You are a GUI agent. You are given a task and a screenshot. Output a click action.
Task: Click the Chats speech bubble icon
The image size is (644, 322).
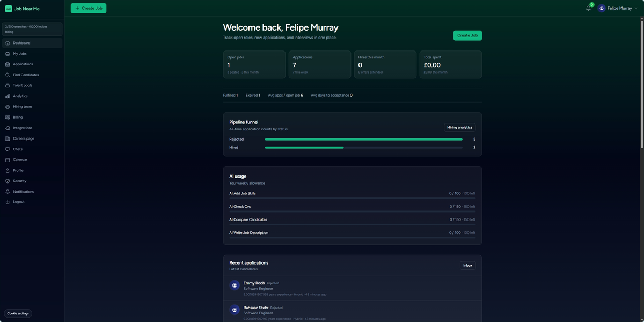(8, 149)
